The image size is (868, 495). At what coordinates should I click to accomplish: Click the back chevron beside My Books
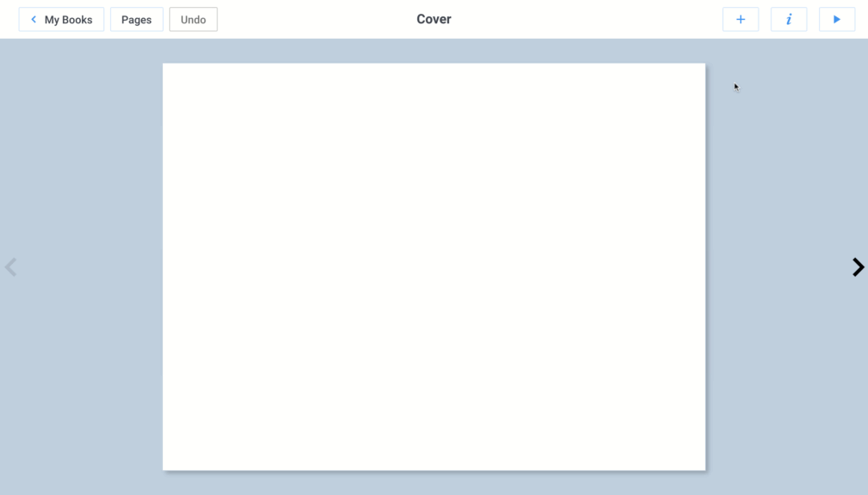pos(34,19)
